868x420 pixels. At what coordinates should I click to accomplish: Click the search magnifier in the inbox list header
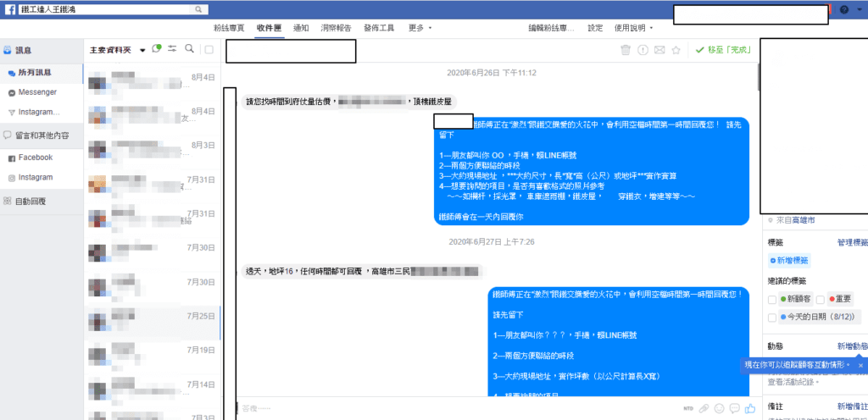coord(189,49)
